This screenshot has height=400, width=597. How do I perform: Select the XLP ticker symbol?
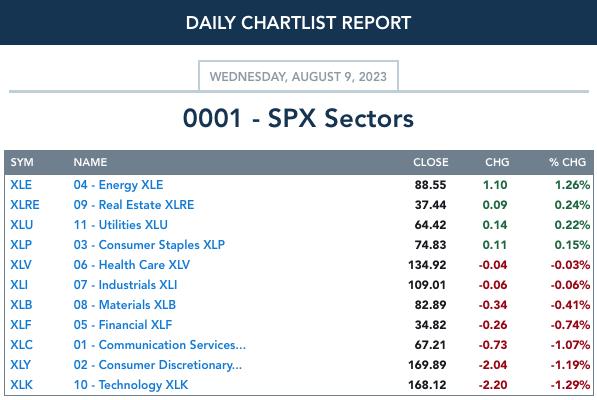(21, 245)
